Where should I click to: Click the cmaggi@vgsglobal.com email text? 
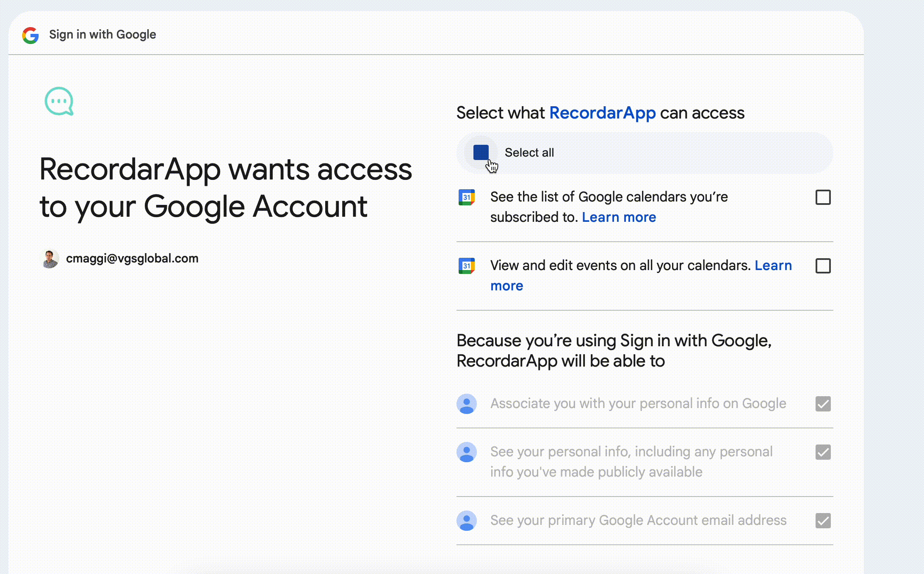click(132, 258)
